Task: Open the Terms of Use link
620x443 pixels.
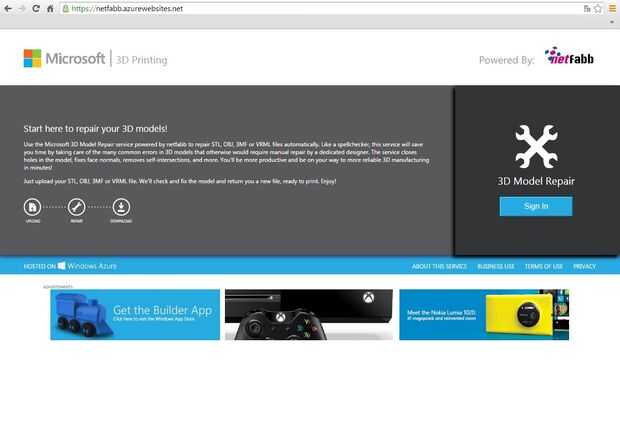Action: click(544, 267)
